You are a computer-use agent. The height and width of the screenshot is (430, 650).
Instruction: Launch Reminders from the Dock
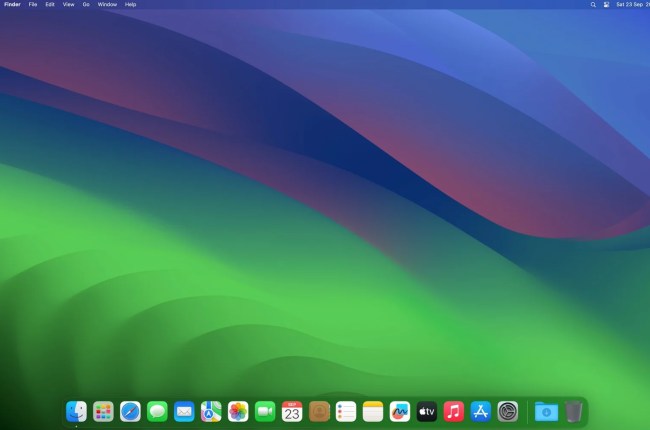346,411
